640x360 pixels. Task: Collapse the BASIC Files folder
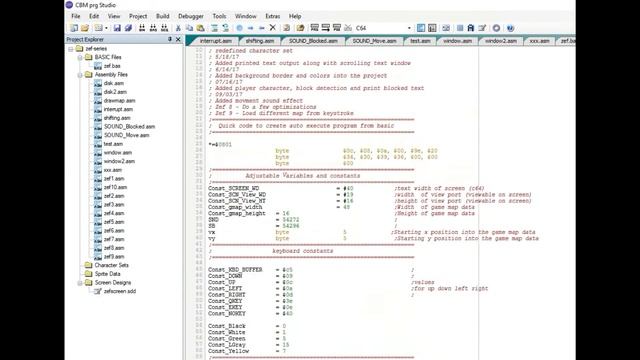tap(80, 58)
